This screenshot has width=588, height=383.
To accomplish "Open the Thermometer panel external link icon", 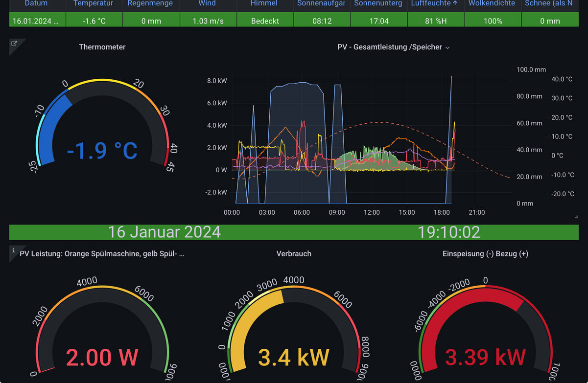I will click(x=14, y=44).
